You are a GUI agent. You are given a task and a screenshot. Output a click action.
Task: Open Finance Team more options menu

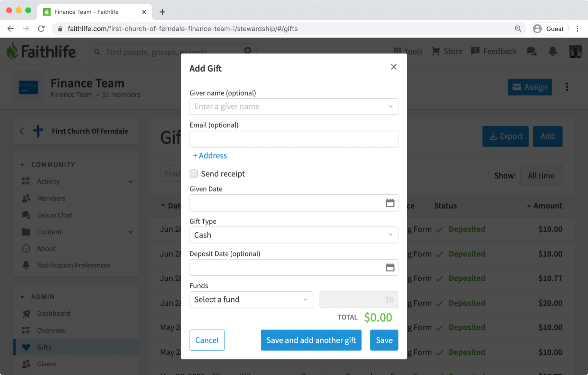(567, 87)
